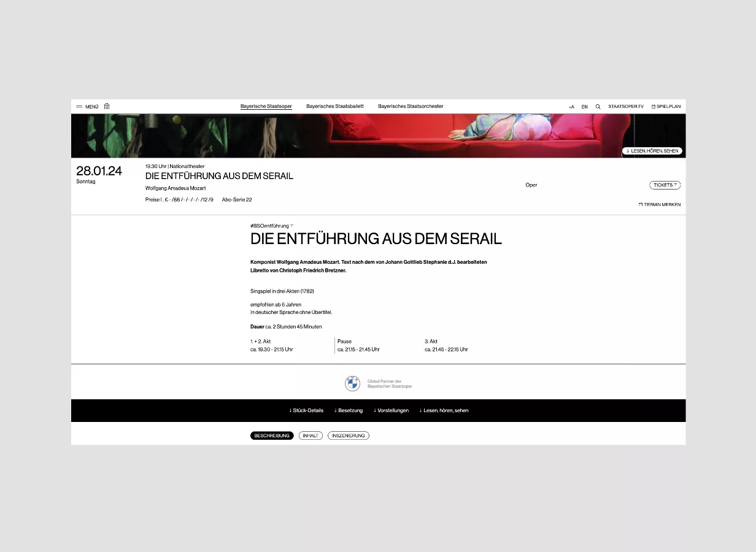
Task: Click 'Singspiel in drei Akten (1782)' text
Action: tap(282, 291)
